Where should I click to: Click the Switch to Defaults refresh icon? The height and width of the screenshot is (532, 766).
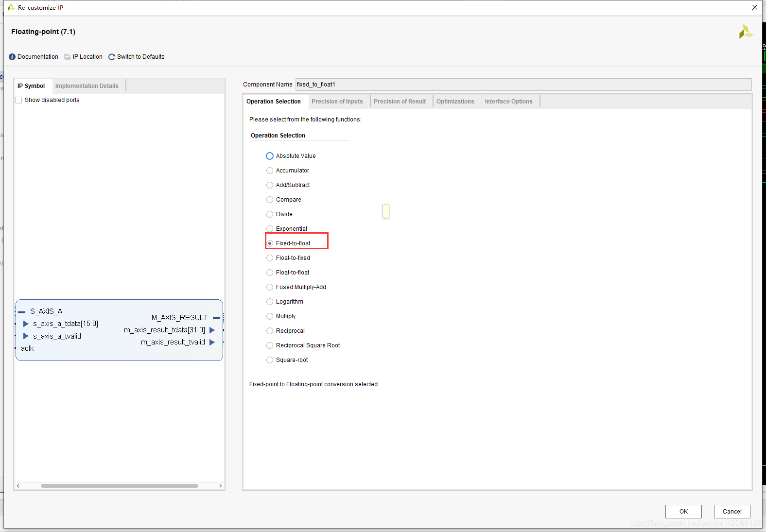[112, 57]
